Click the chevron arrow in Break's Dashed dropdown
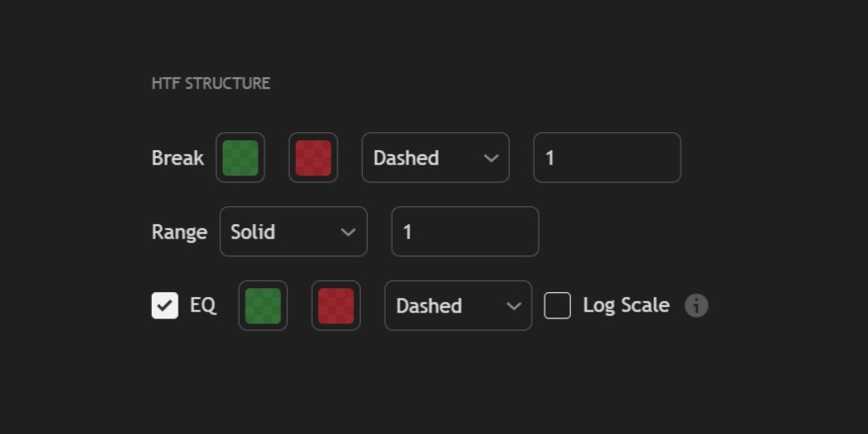Viewport: 868px width, 434px height. click(x=491, y=158)
